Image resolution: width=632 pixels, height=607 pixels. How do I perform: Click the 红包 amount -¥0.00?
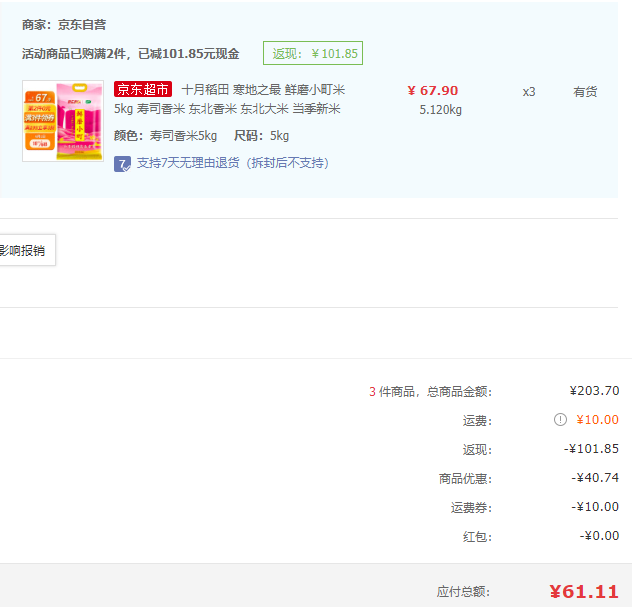(599, 536)
